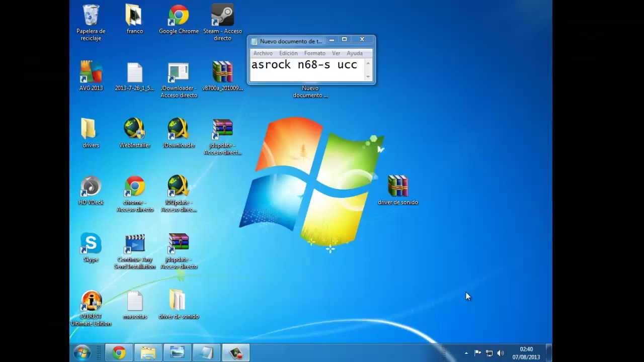Open the Formato menu in Notepad
This screenshot has height=362, width=644.
pyautogui.click(x=314, y=53)
